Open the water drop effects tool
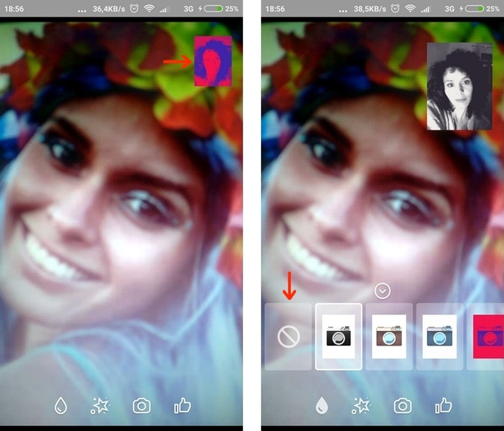The height and width of the screenshot is (431, 504). pyautogui.click(x=61, y=405)
